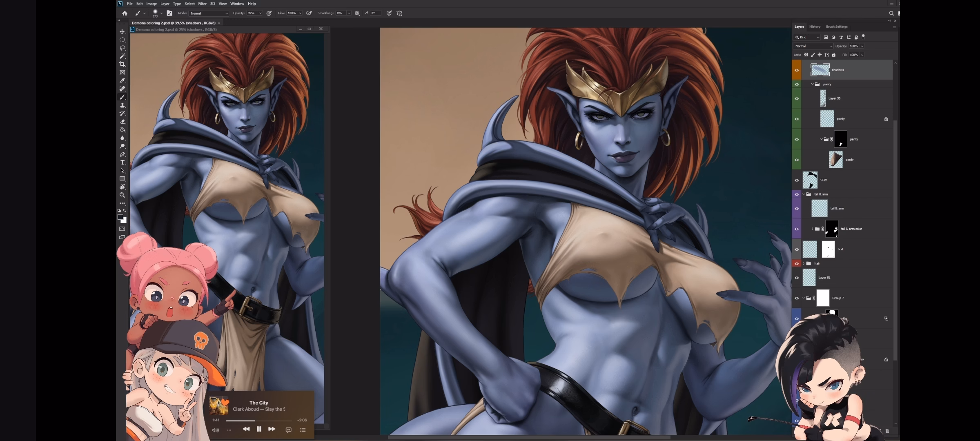Select the Zoom tool in toolbar
Viewport: 980px width, 441px height.
point(122,195)
